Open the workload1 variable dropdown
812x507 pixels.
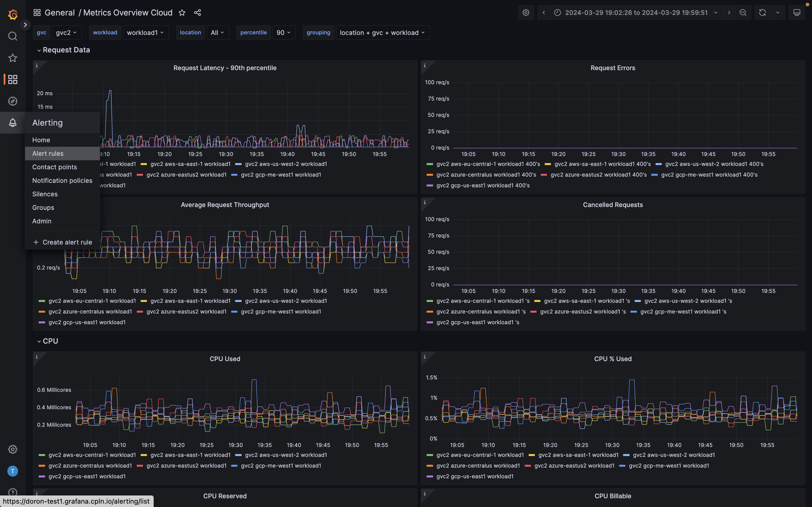[145, 32]
